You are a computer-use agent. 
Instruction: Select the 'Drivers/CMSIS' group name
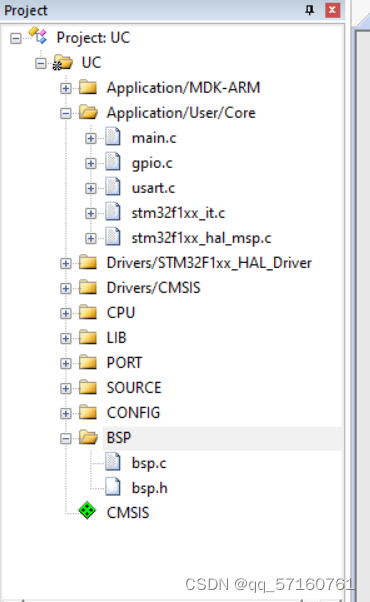tap(154, 288)
